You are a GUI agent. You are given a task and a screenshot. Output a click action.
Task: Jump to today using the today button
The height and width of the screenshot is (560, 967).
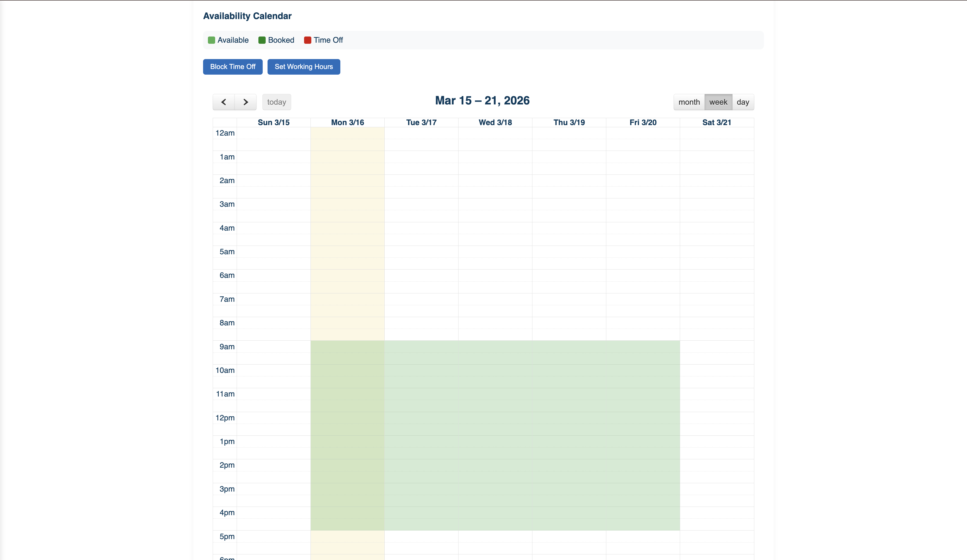click(276, 102)
